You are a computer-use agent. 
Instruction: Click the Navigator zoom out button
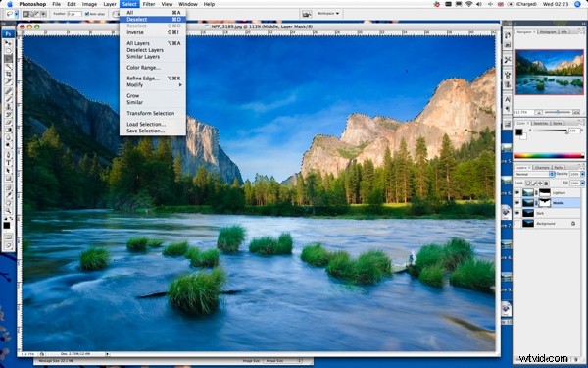[539, 112]
